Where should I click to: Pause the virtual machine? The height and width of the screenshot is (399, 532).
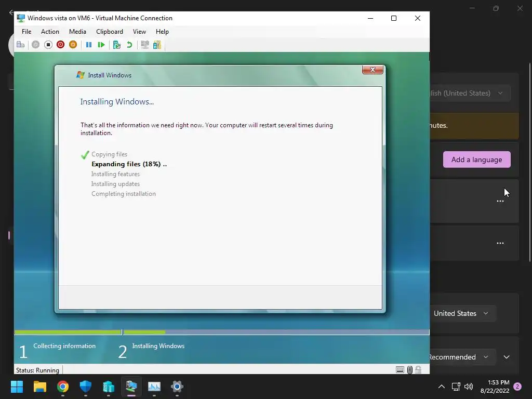[x=89, y=45]
